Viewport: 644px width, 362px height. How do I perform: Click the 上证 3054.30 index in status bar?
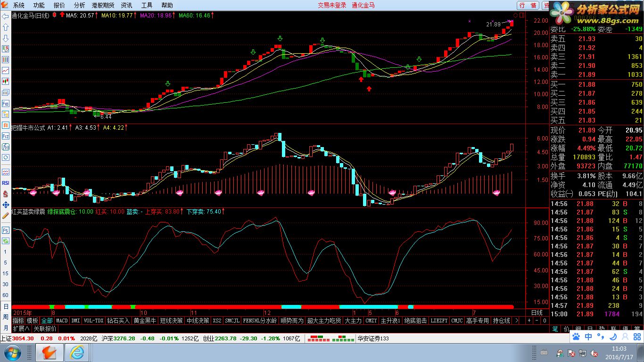(x=17, y=338)
